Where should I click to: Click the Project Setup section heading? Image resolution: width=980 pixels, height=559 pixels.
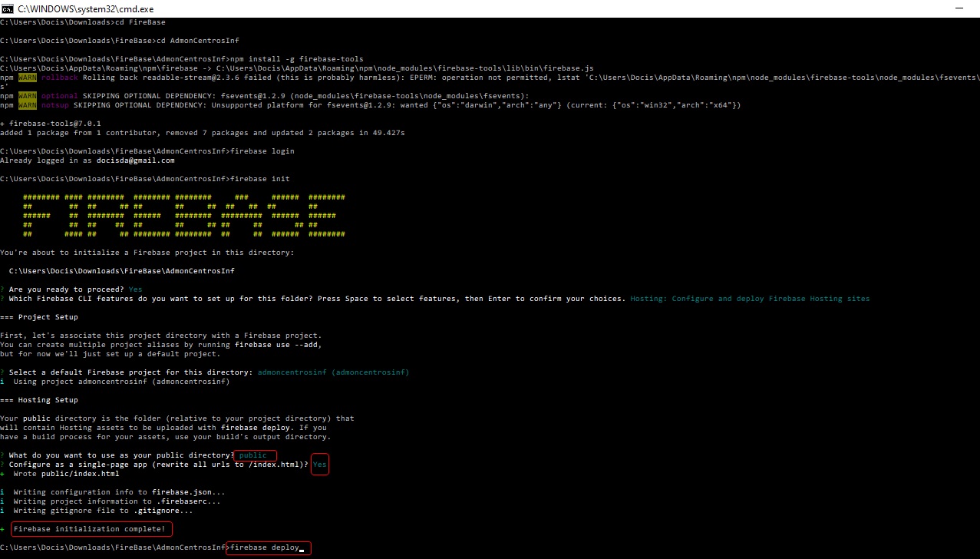[48, 317]
